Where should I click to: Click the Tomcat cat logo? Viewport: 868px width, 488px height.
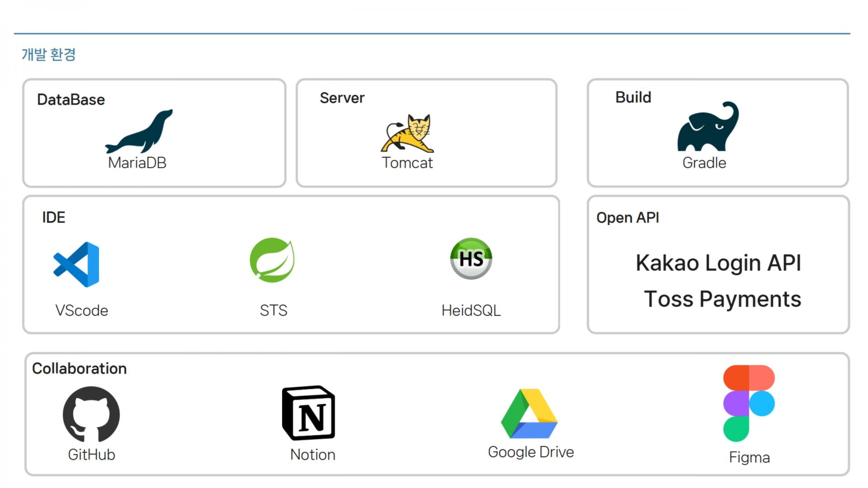click(408, 133)
